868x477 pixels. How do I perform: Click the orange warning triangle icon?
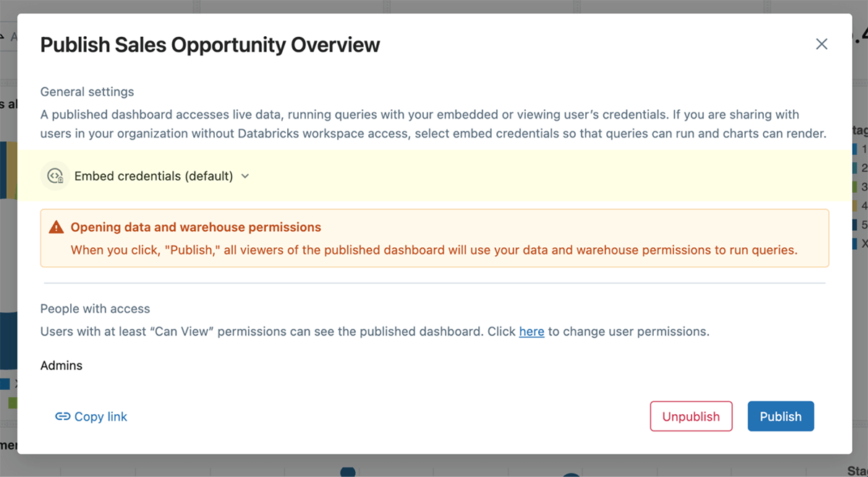tap(56, 228)
